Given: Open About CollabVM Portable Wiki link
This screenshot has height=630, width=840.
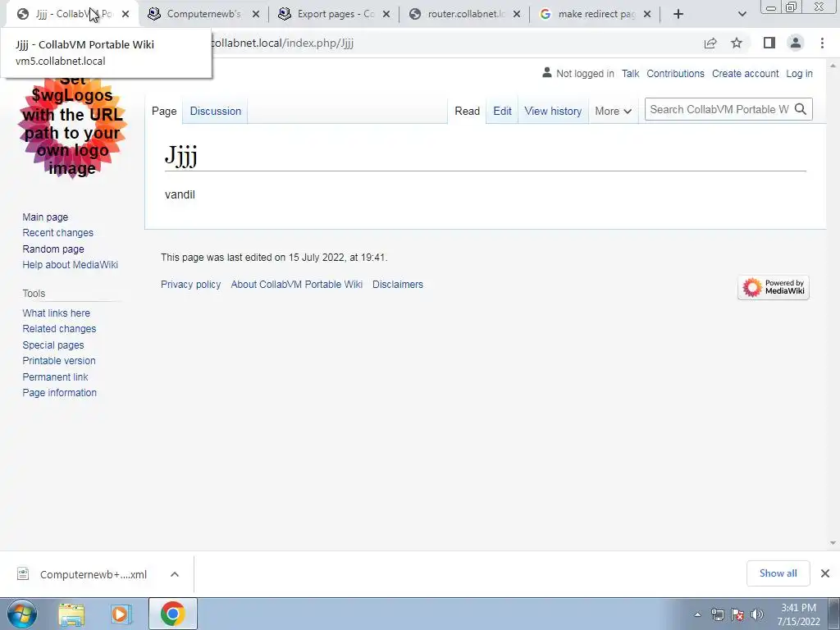Looking at the screenshot, I should (x=297, y=285).
